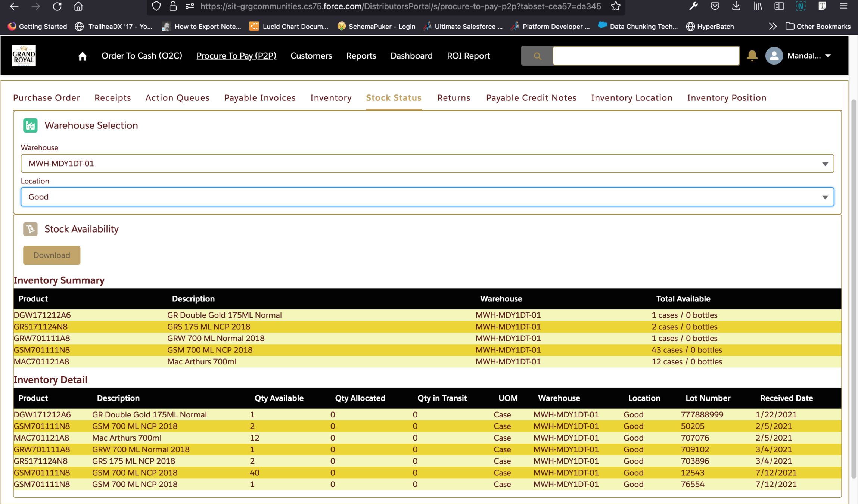Expand the Mandal user menu arrow

[x=828, y=56]
